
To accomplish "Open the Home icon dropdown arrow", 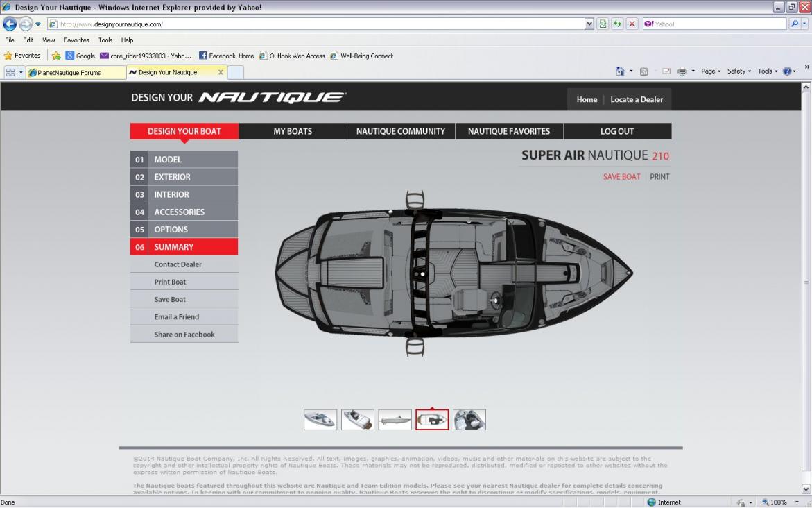I will tap(631, 71).
